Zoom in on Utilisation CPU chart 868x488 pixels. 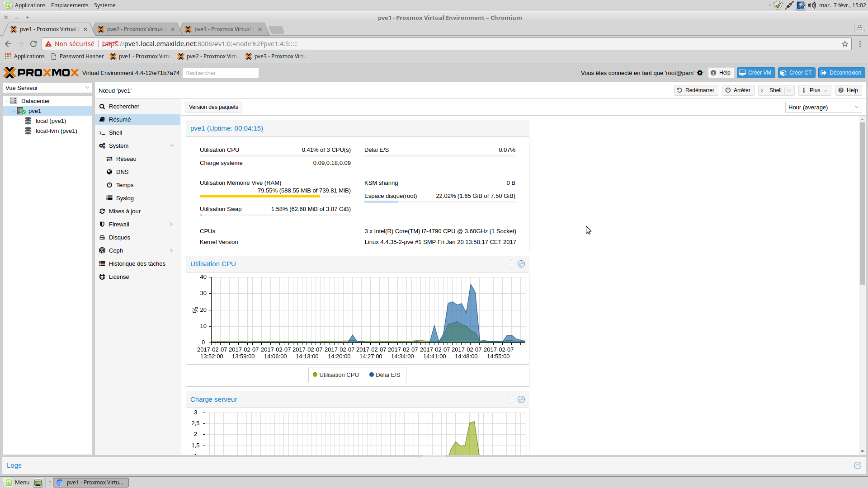point(521,264)
